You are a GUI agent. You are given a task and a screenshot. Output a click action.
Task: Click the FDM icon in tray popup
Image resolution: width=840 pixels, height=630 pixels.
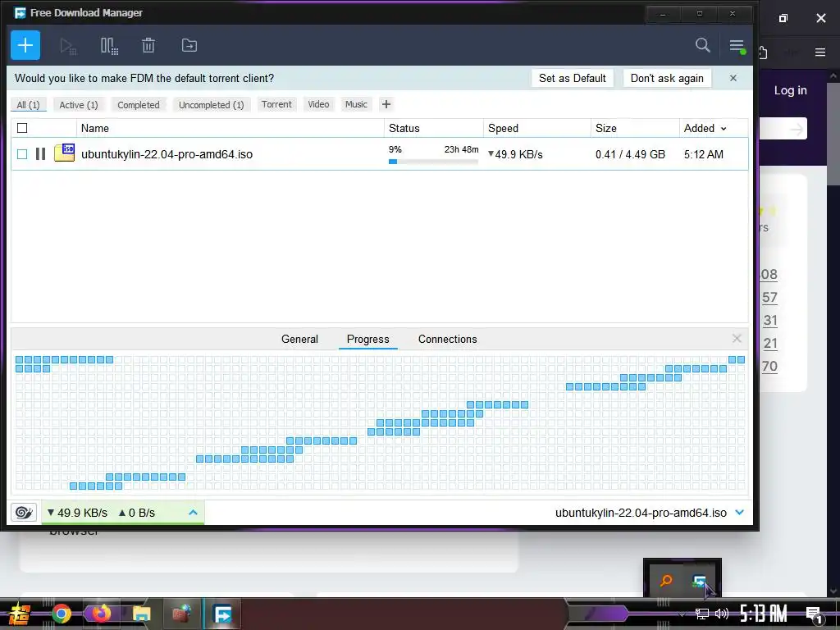[x=699, y=581]
